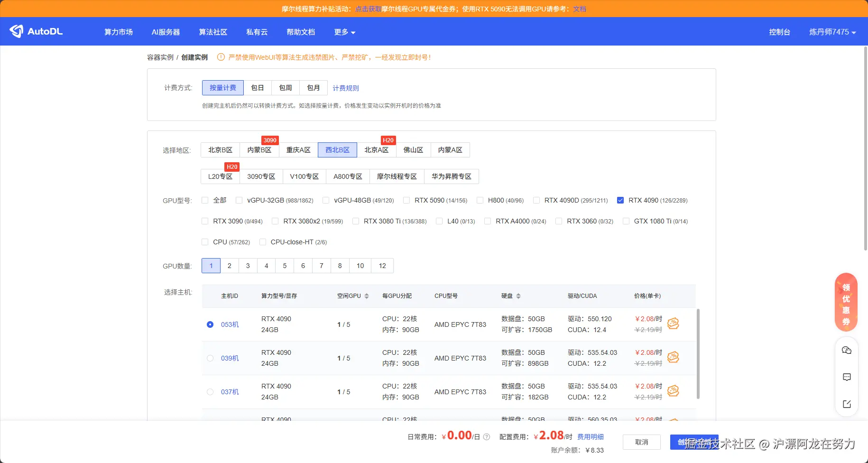Image resolution: width=868 pixels, height=463 pixels.
Task: Check the RTX 3080 Ti checkbox
Action: click(356, 221)
